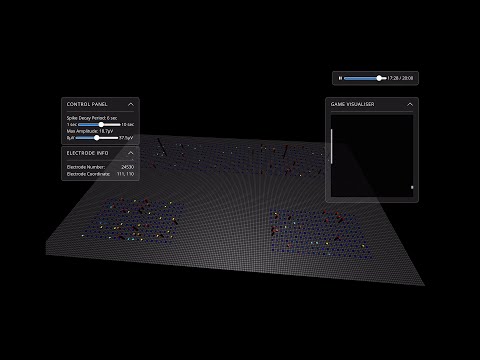The height and width of the screenshot is (360, 480).
Task: Click the bottom-left electrode cluster on the grid
Action: click(x=133, y=220)
